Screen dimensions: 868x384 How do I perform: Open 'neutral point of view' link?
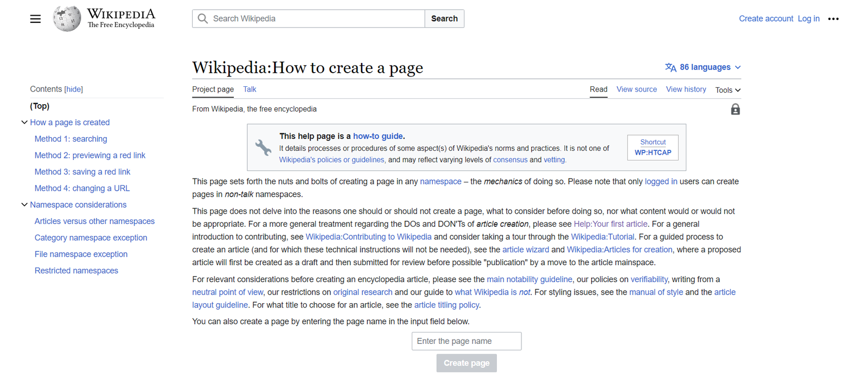pos(228,292)
